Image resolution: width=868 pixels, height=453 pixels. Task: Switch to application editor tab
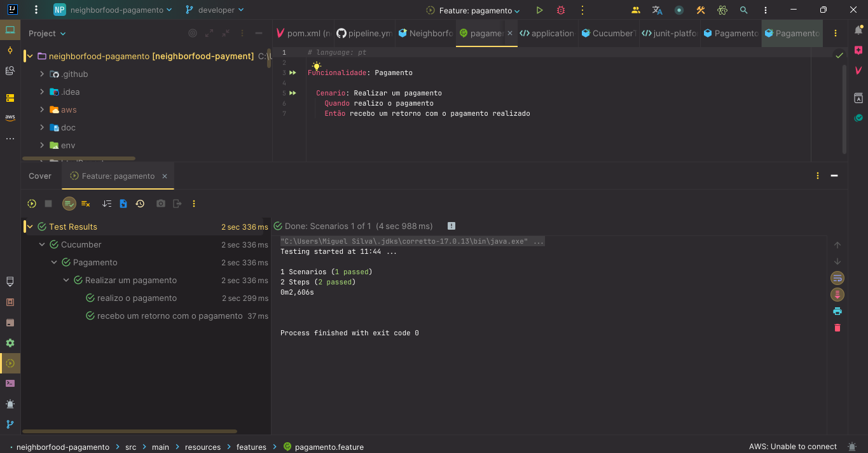click(548, 33)
